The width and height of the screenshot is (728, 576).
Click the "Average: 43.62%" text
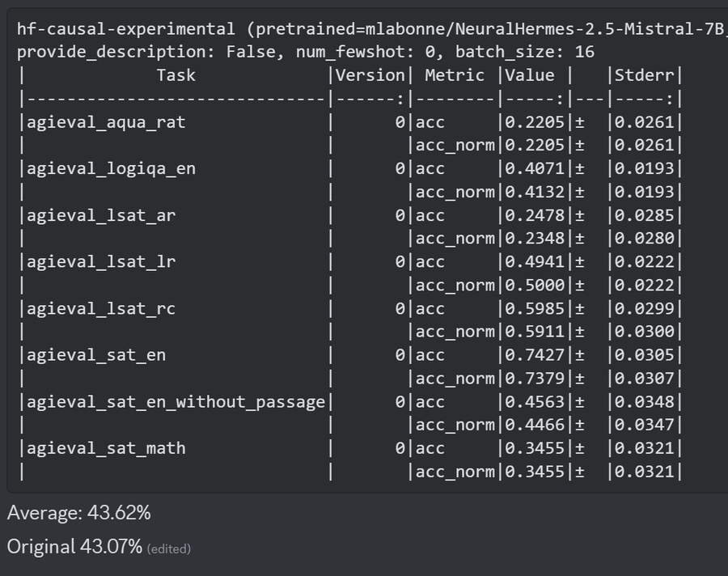click(78, 513)
